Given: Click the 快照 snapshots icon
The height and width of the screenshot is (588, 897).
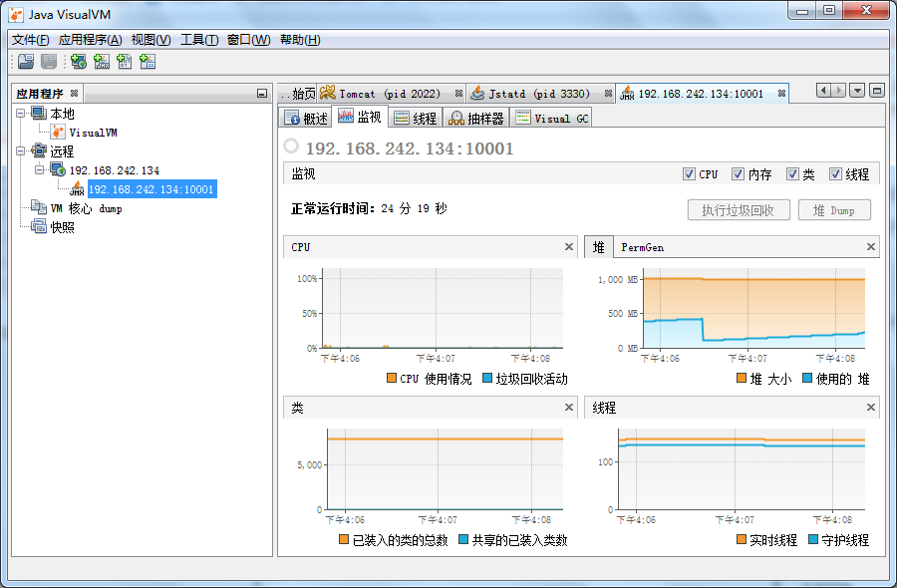Looking at the screenshot, I should tap(39, 226).
